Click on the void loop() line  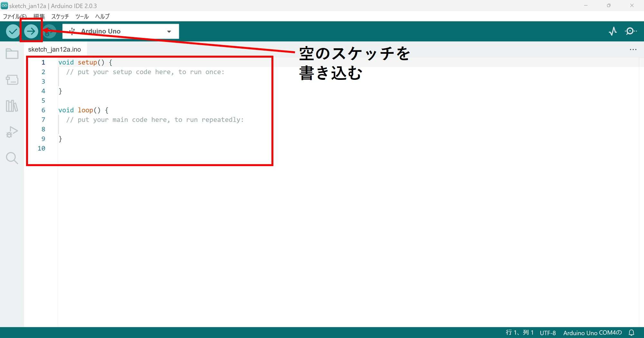83,110
